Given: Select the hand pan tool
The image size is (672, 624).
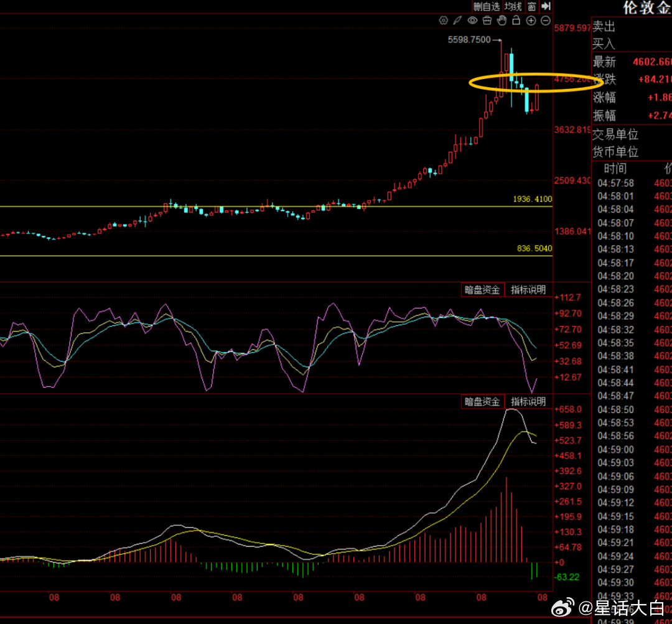Looking at the screenshot, I should click(x=502, y=21).
